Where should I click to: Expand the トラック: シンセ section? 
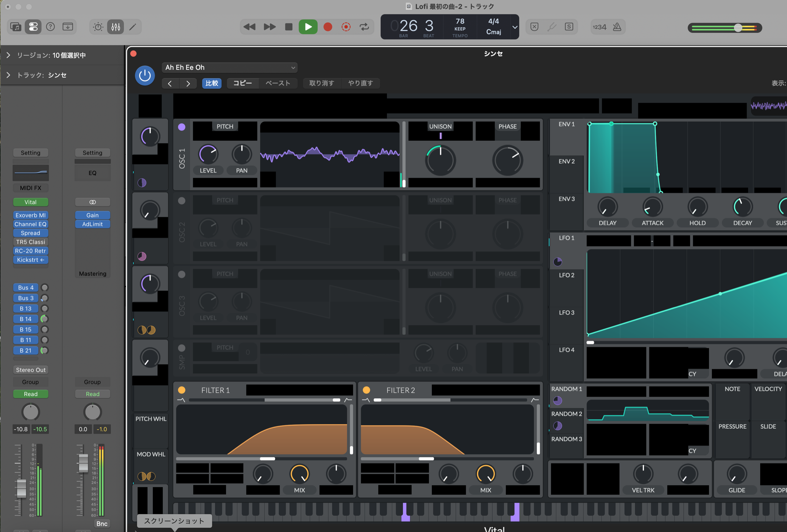(8, 75)
